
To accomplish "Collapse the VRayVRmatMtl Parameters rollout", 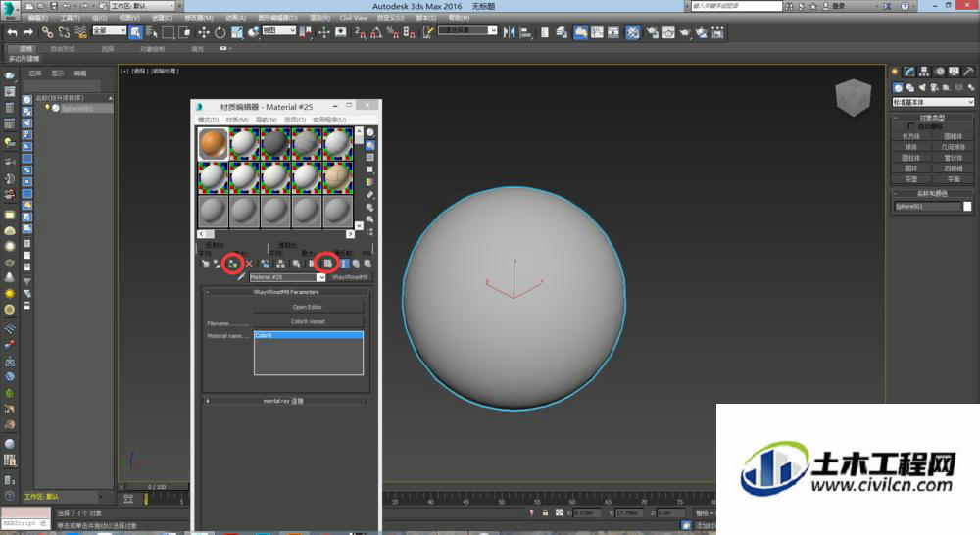I will coord(285,292).
